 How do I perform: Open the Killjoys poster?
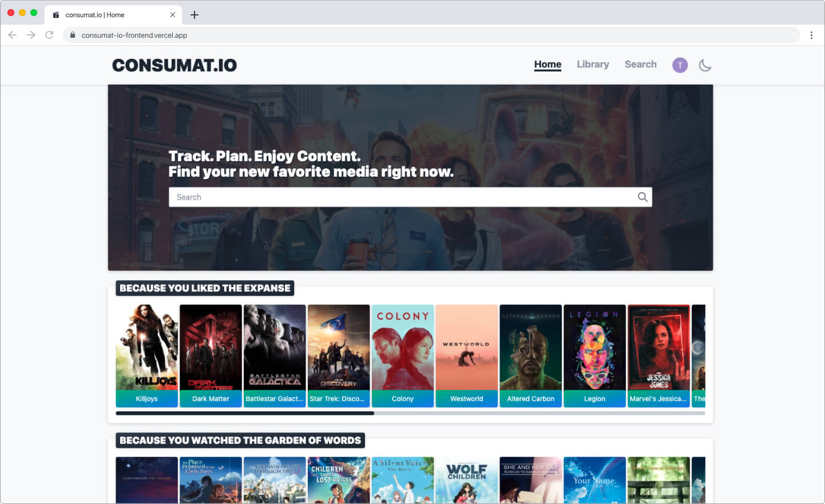pos(146,348)
